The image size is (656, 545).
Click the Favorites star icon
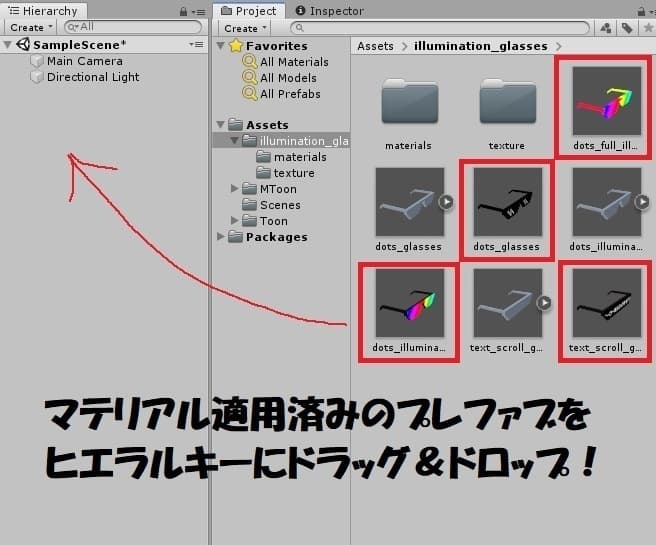click(x=236, y=46)
